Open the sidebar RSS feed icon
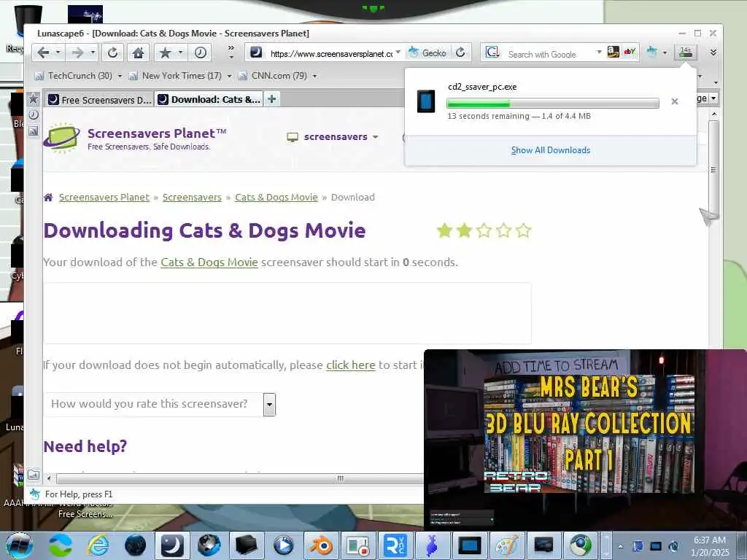The image size is (747, 560). (34, 131)
